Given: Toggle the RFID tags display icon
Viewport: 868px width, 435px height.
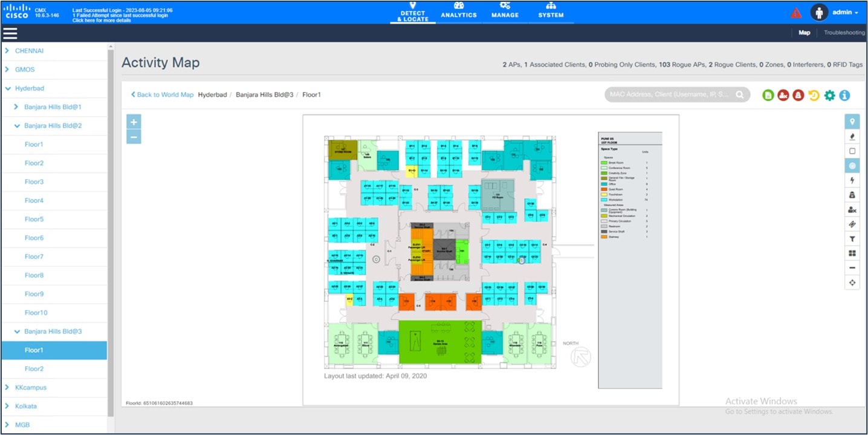Looking at the screenshot, I should [x=852, y=224].
